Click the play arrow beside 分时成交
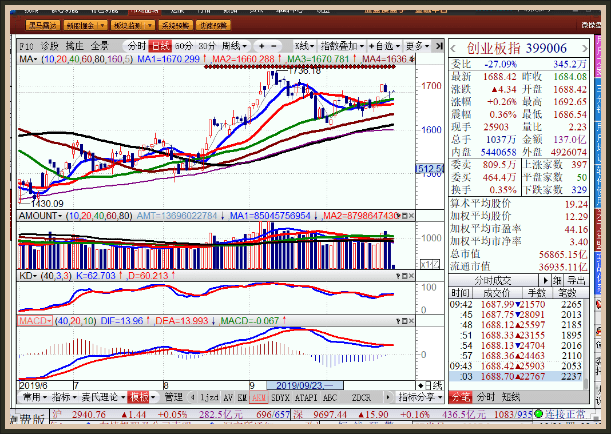The image size is (611, 434). tap(545, 280)
